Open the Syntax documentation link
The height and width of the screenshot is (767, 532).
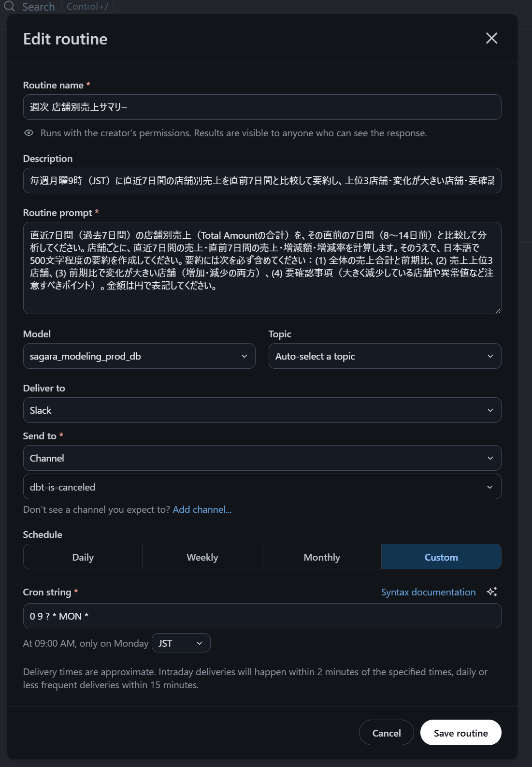coord(428,592)
